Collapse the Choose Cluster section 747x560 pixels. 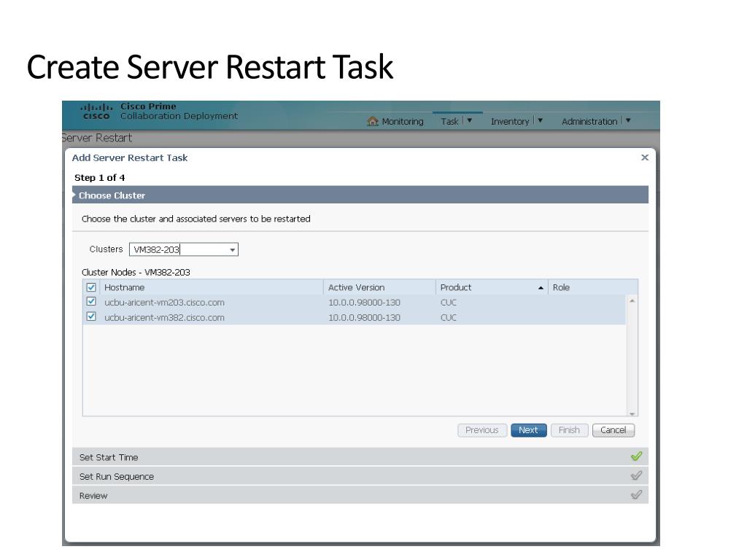[x=360, y=195]
